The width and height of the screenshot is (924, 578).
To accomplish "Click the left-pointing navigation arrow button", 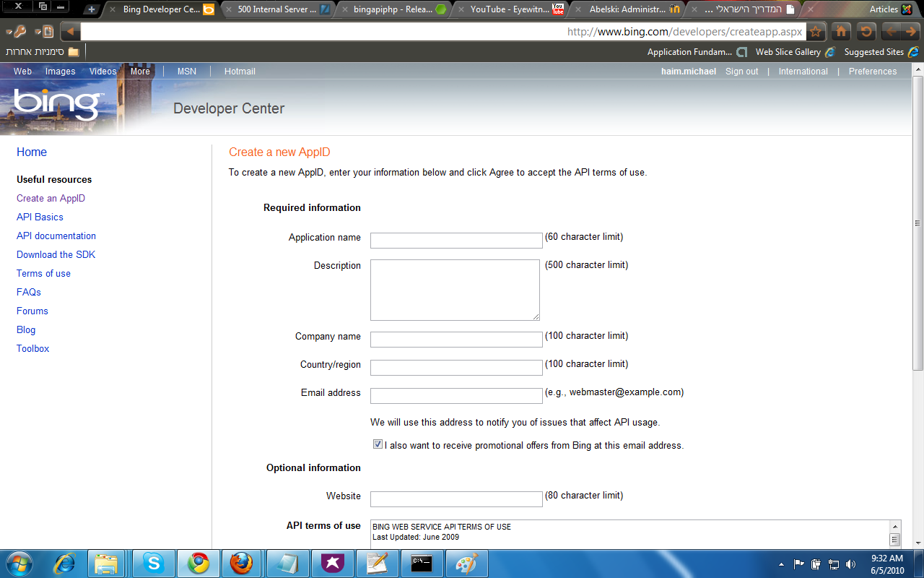I will (892, 32).
